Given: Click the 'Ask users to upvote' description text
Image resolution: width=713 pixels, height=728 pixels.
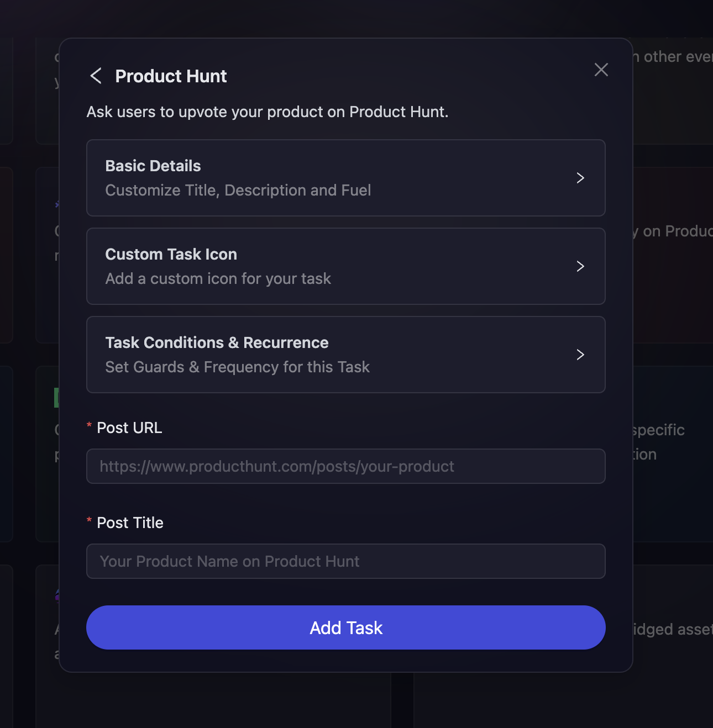Looking at the screenshot, I should tap(267, 112).
